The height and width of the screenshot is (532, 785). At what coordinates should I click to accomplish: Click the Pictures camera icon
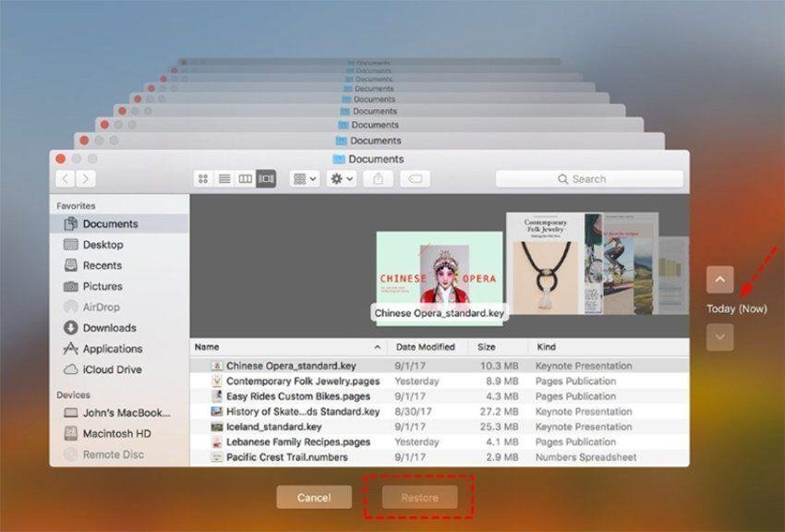tap(70, 286)
